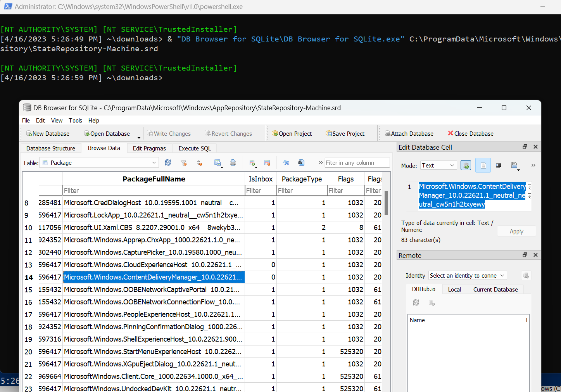The image size is (561, 392).
Task: Switch to Database Structure tab
Action: pyautogui.click(x=51, y=149)
